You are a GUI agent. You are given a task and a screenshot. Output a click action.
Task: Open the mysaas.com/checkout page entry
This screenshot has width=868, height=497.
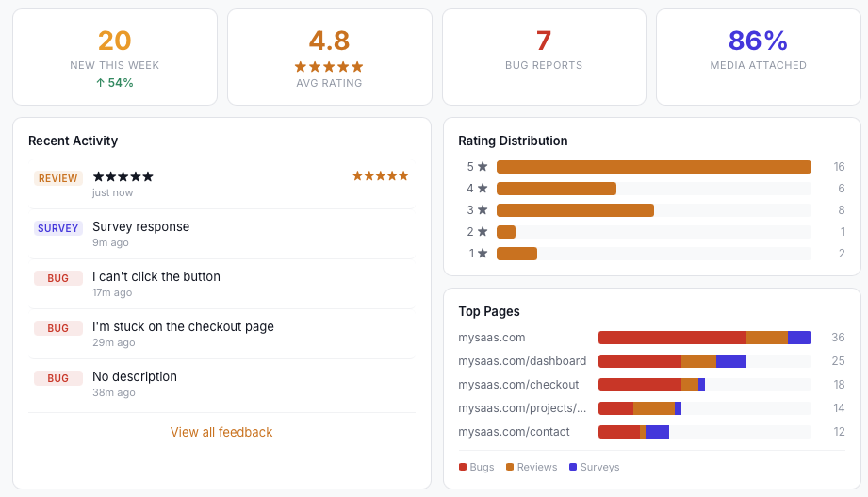[x=518, y=385]
